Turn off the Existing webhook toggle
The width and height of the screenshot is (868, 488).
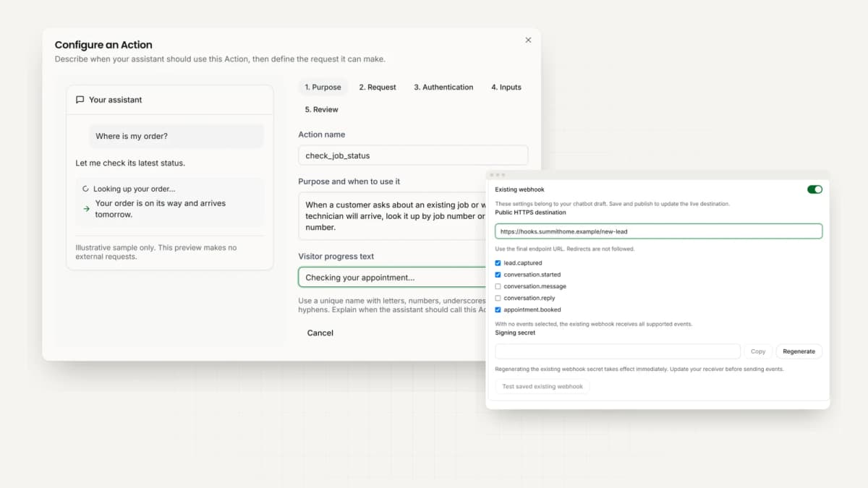click(x=814, y=189)
